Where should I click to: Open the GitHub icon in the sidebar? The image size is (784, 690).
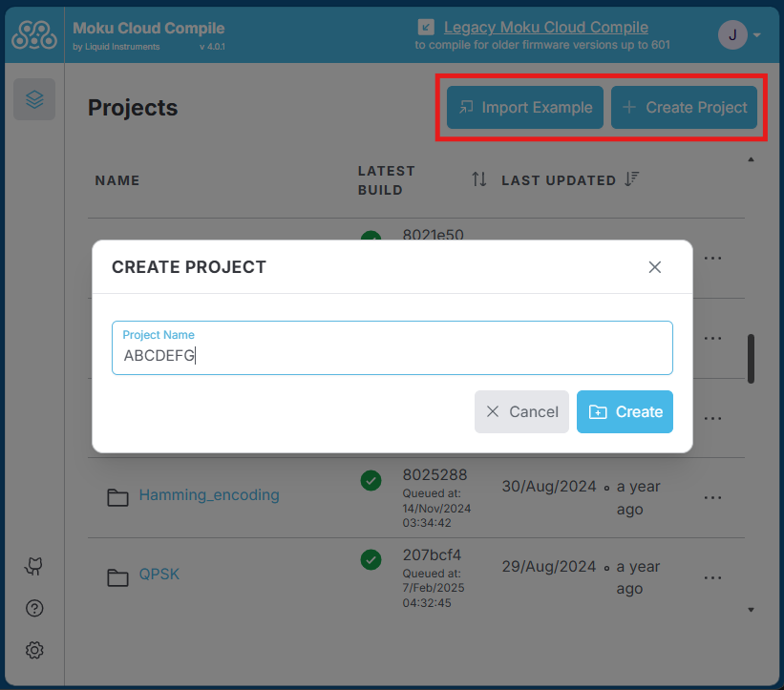coord(33,566)
